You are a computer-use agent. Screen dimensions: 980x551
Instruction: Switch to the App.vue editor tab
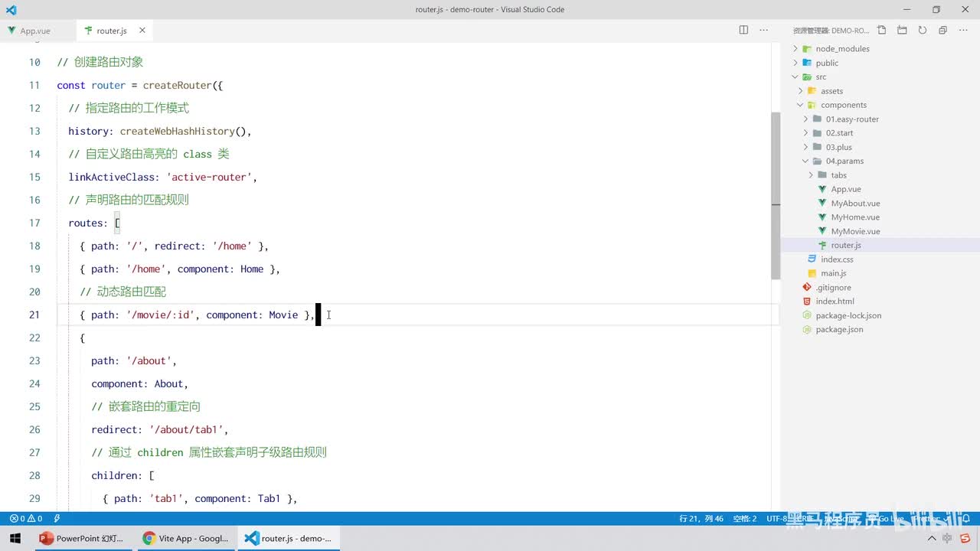point(35,31)
